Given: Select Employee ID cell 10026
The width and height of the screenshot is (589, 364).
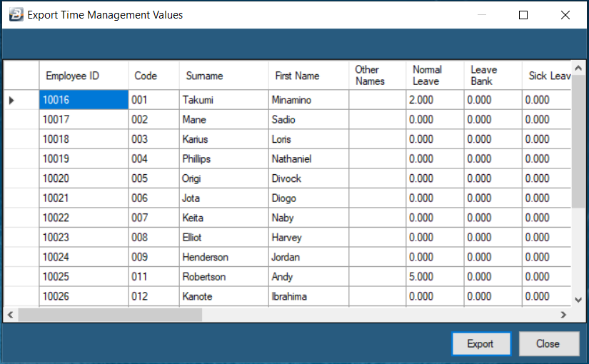Looking at the screenshot, I should (x=84, y=296).
